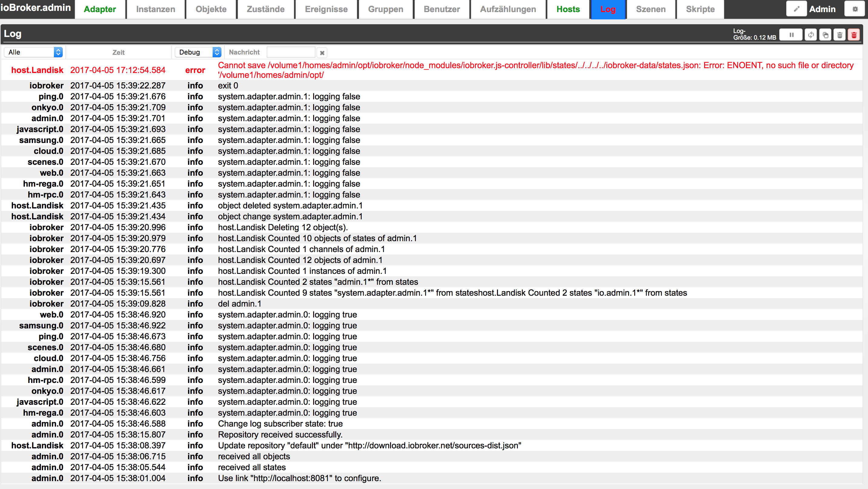
Task: Open the Aufzählungen tab
Action: (508, 9)
